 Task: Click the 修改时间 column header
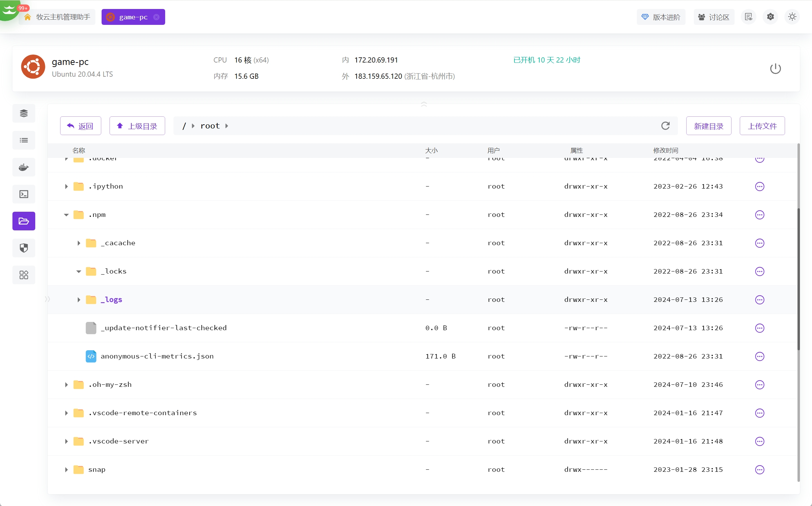click(x=665, y=150)
